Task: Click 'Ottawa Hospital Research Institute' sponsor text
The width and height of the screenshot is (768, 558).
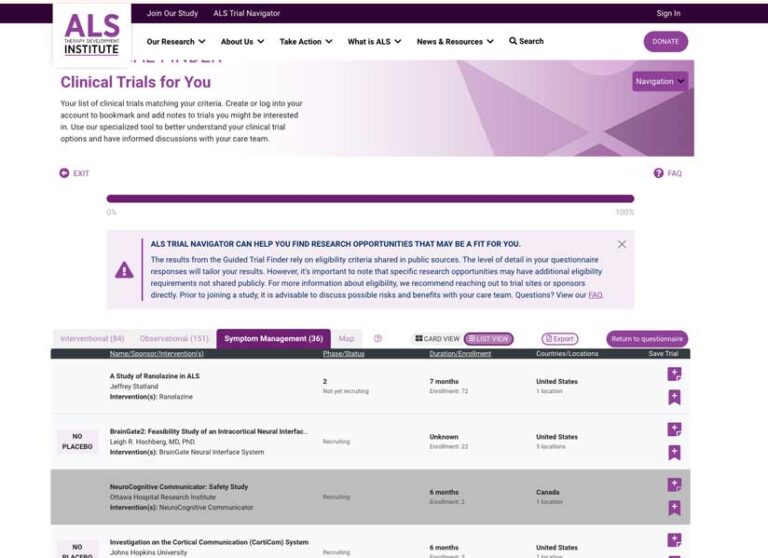Action: tap(163, 497)
